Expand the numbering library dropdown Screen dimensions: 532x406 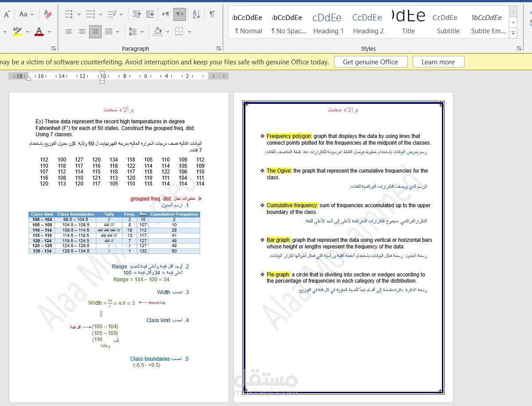click(100, 14)
